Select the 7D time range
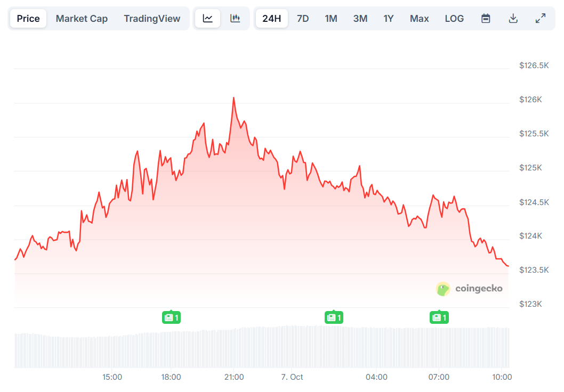Screen dimensions: 564x392 coord(303,18)
